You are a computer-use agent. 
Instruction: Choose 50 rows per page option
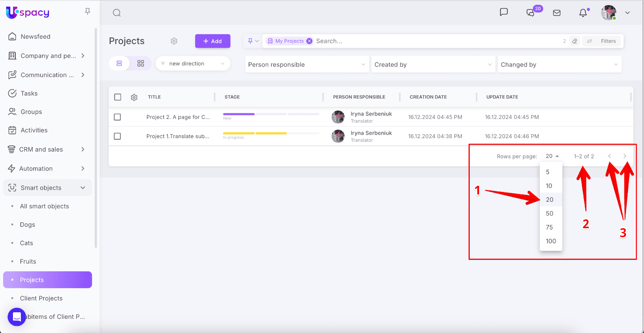550,213
